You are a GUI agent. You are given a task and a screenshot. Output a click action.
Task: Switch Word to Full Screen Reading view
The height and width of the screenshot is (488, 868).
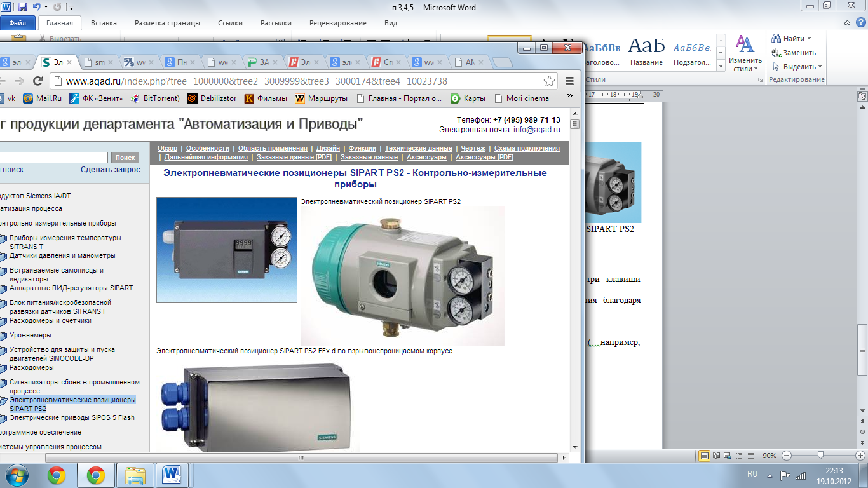pos(716,456)
